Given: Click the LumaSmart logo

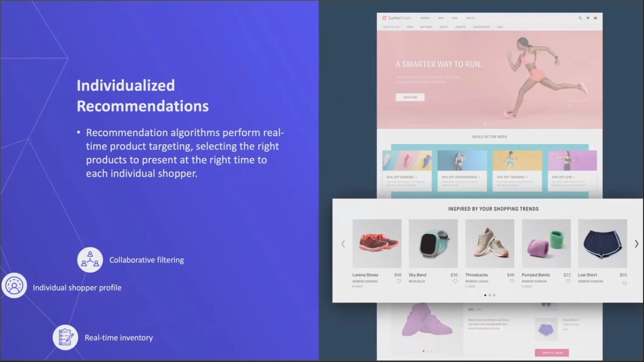Looking at the screenshot, I should [396, 18].
